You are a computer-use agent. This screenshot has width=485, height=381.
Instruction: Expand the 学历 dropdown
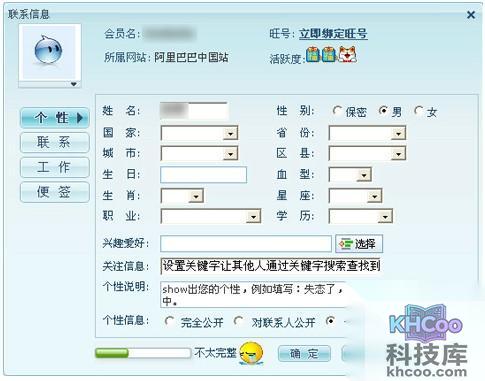(x=361, y=216)
